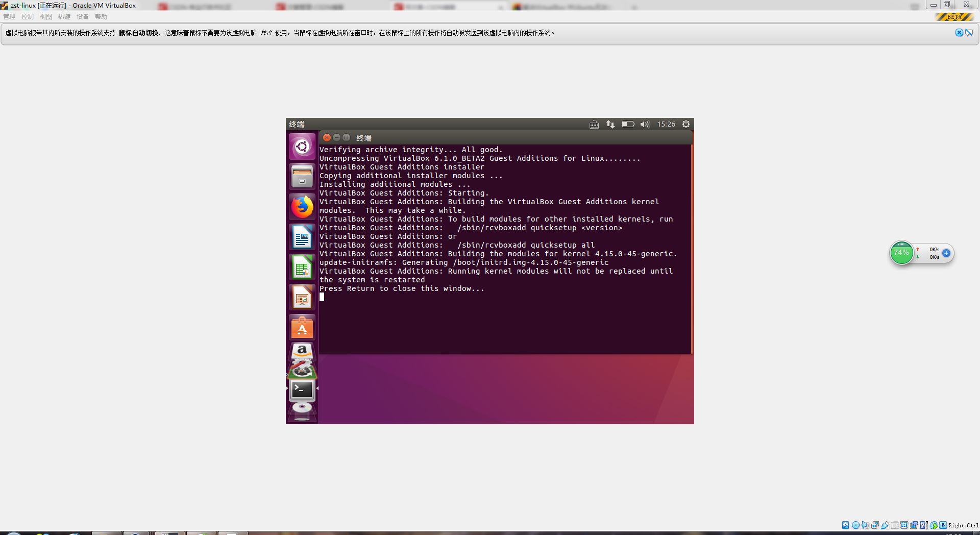Open the 热键 menu
Viewport: 980px width, 535px height.
point(64,17)
